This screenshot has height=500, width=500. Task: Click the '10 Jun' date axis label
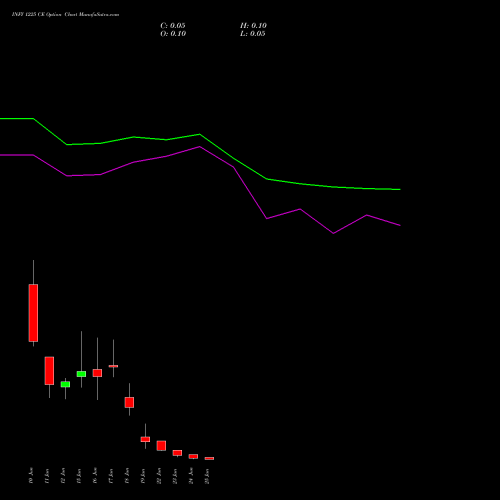click(x=31, y=476)
